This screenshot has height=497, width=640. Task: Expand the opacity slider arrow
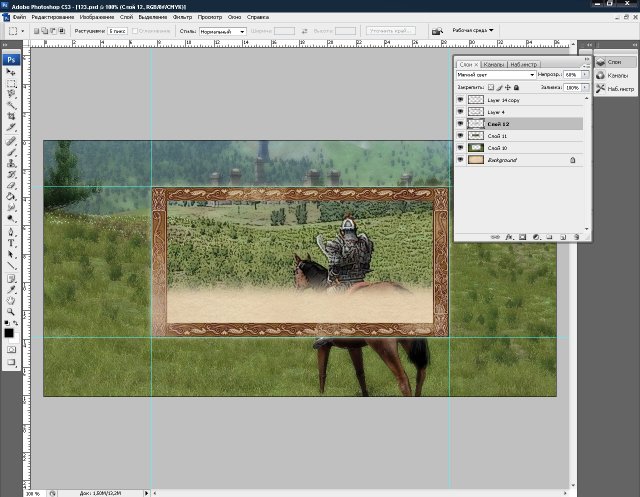pyautogui.click(x=585, y=75)
